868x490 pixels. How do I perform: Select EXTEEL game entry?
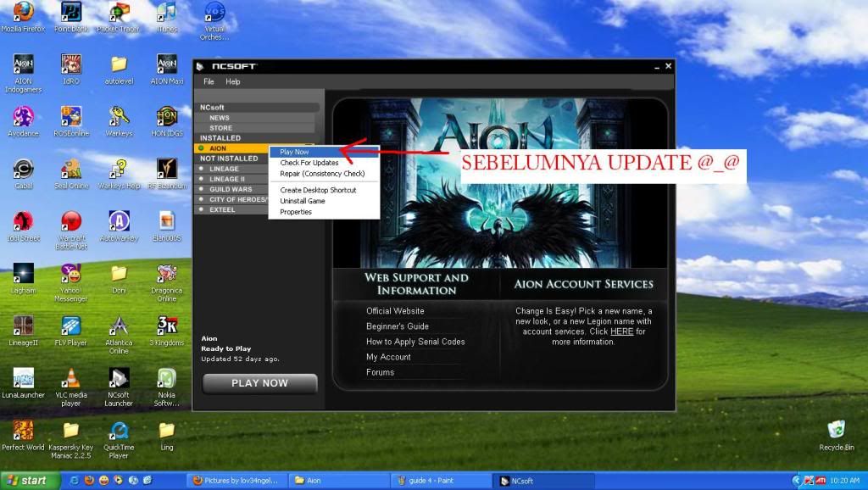tap(231, 210)
